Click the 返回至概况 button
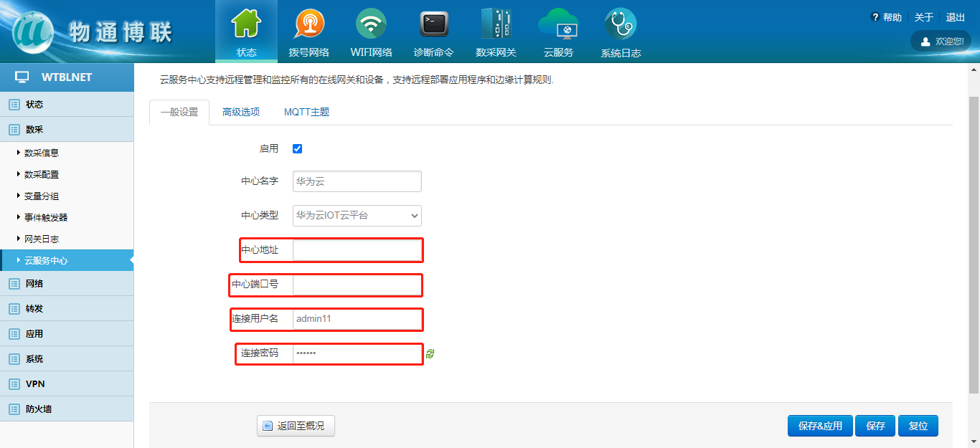 [296, 426]
